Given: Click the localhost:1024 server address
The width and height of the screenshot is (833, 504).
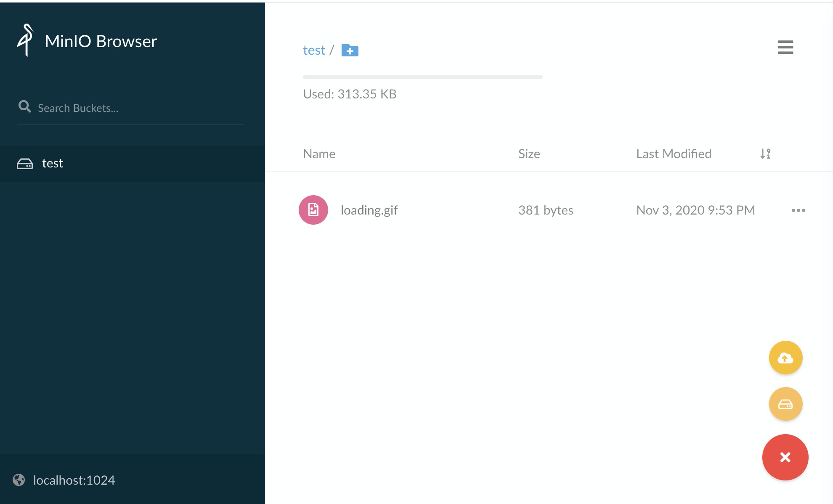Looking at the screenshot, I should point(74,480).
